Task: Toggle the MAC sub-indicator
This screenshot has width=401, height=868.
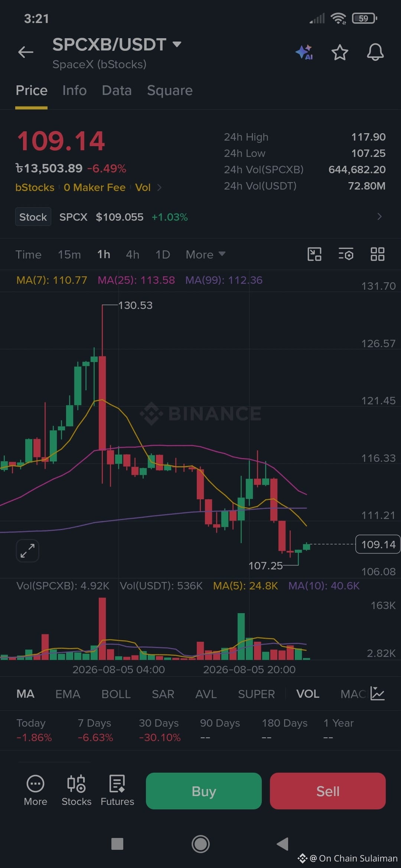Action: [353, 694]
